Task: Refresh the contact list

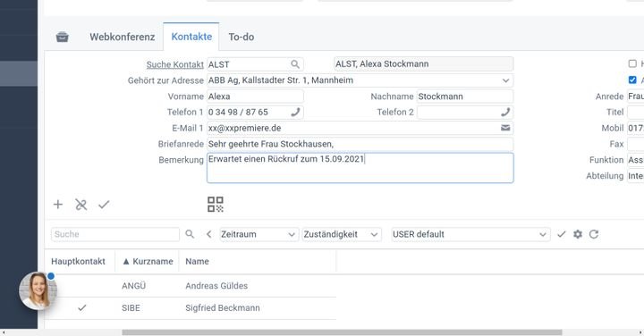Action: tap(594, 234)
